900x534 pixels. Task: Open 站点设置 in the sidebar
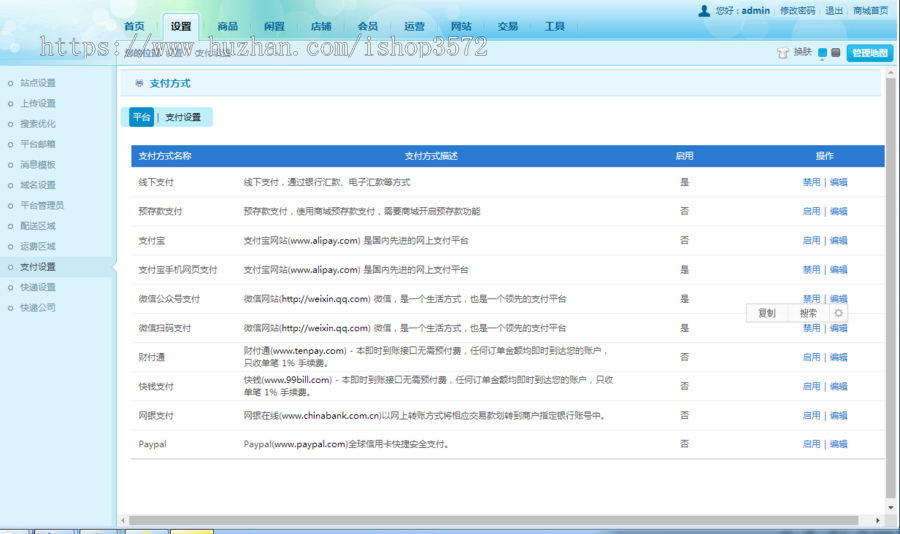pos(38,83)
